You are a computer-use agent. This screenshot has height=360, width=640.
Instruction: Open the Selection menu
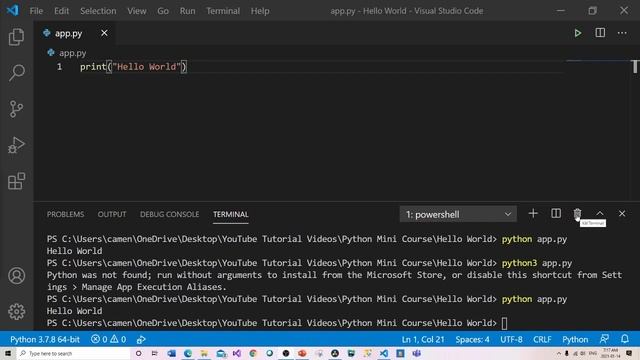click(x=98, y=11)
